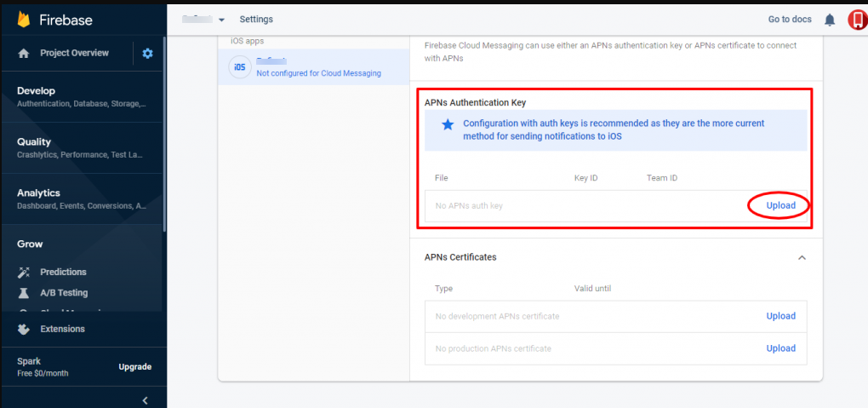
Task: Open Predictions in the sidebar
Action: [63, 273]
